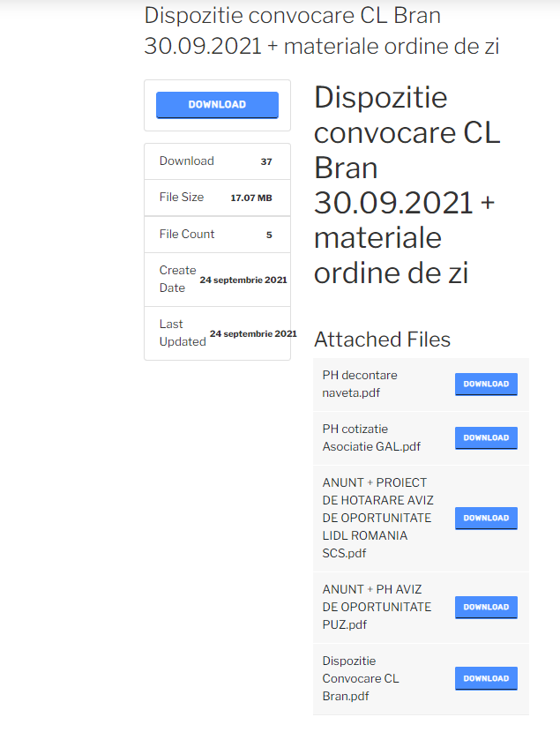Select the PH cotizatie Asociatie GAL.pdf name

click(x=371, y=437)
